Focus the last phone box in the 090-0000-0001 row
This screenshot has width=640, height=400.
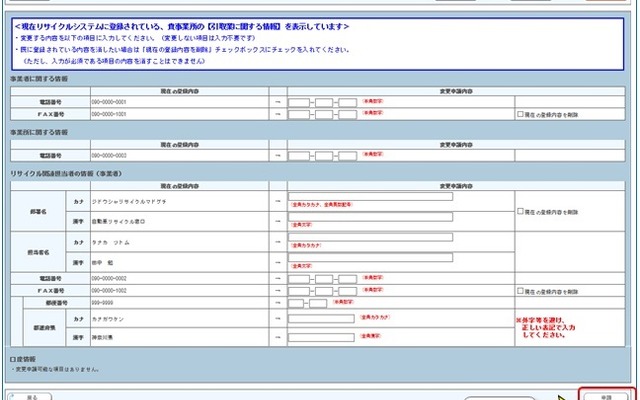(x=348, y=102)
